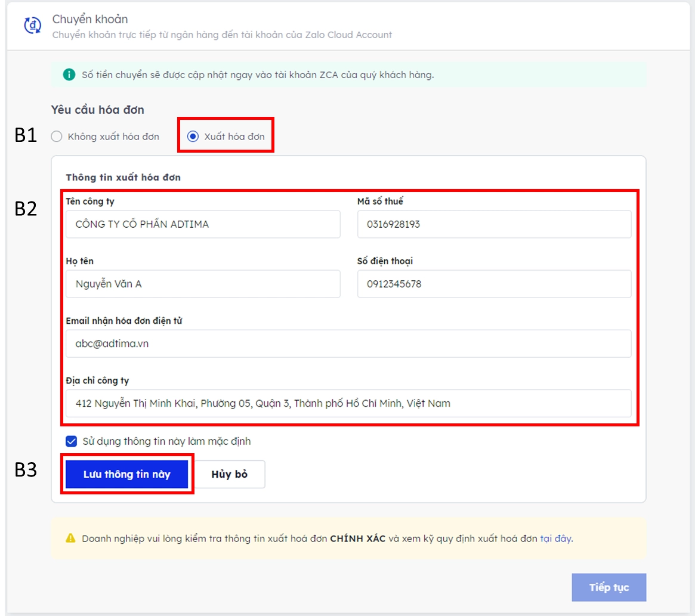This screenshot has width=695, height=616.
Task: Focus the Số điện thoại field
Action: point(493,284)
